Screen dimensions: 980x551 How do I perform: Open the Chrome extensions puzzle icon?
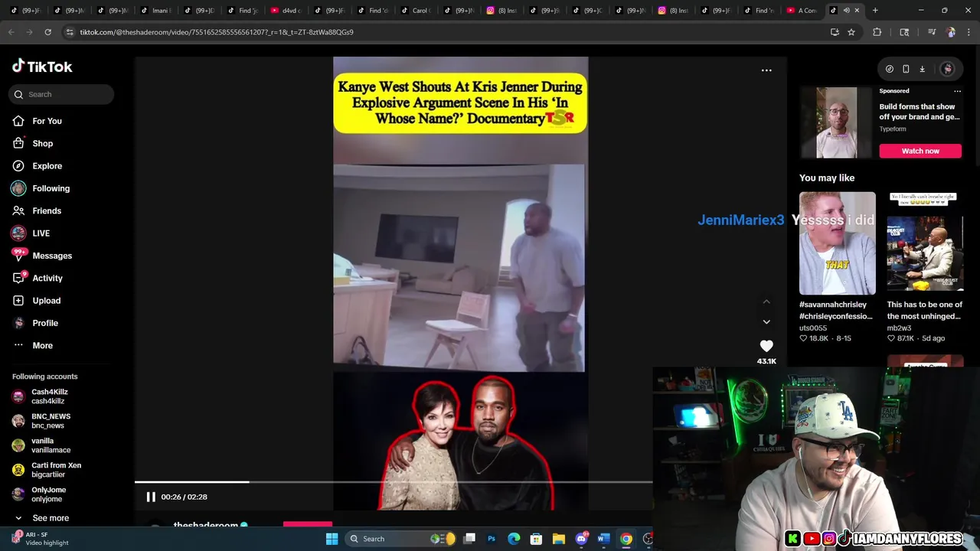(x=877, y=32)
